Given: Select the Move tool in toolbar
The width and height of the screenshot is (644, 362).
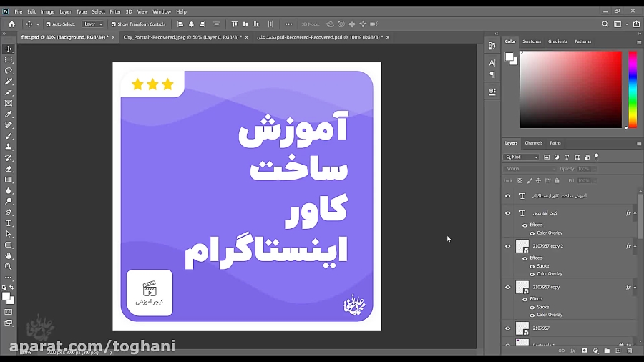Looking at the screenshot, I should tap(9, 49).
